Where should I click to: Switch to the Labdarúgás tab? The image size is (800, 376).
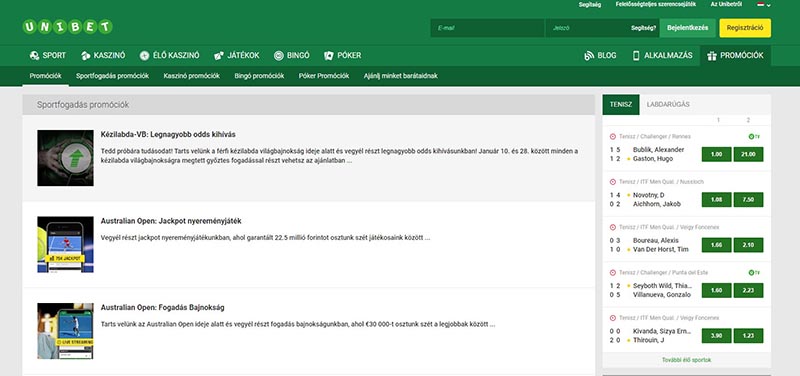tap(668, 105)
